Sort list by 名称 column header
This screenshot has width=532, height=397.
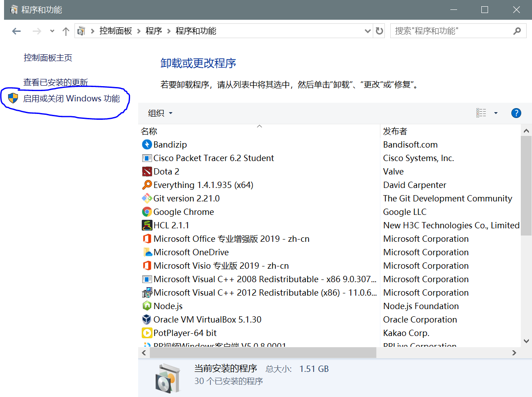point(149,131)
